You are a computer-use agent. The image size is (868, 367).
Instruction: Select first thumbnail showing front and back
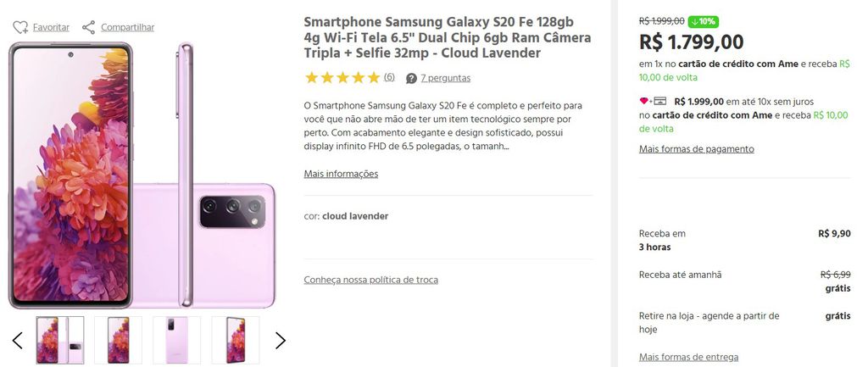[60, 340]
